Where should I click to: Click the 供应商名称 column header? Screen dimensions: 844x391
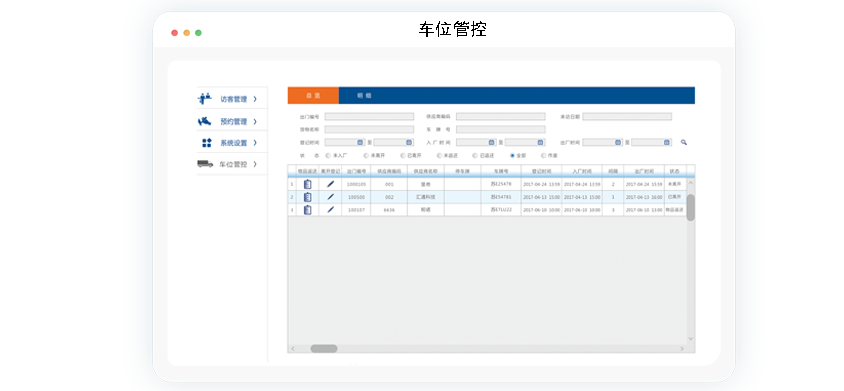425,171
